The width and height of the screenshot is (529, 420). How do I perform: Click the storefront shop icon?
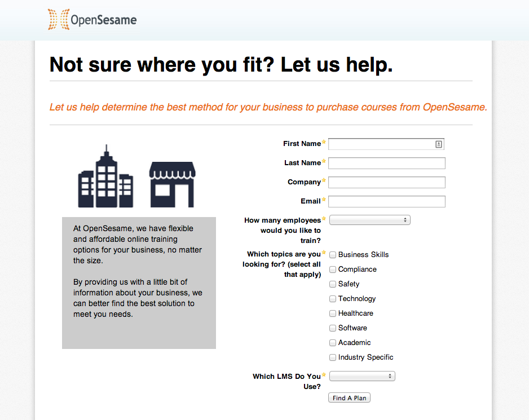tap(171, 184)
